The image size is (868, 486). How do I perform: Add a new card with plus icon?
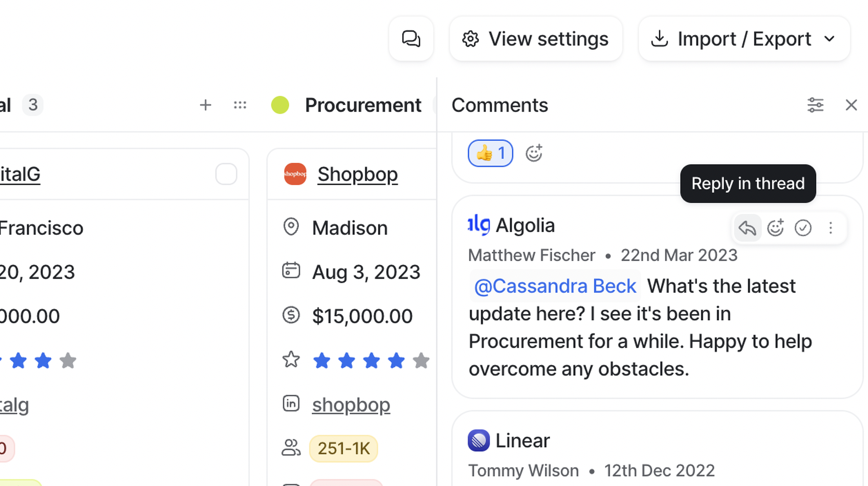(205, 105)
